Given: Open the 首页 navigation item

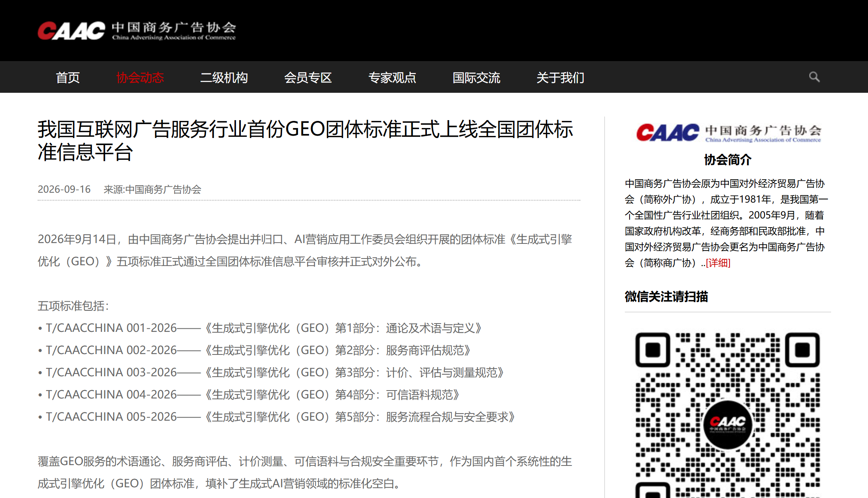Looking at the screenshot, I should pyautogui.click(x=68, y=77).
